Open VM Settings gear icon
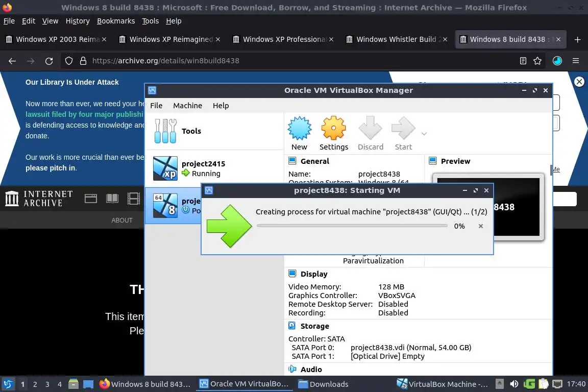Viewport: 588px width, 392px height. pos(333,128)
